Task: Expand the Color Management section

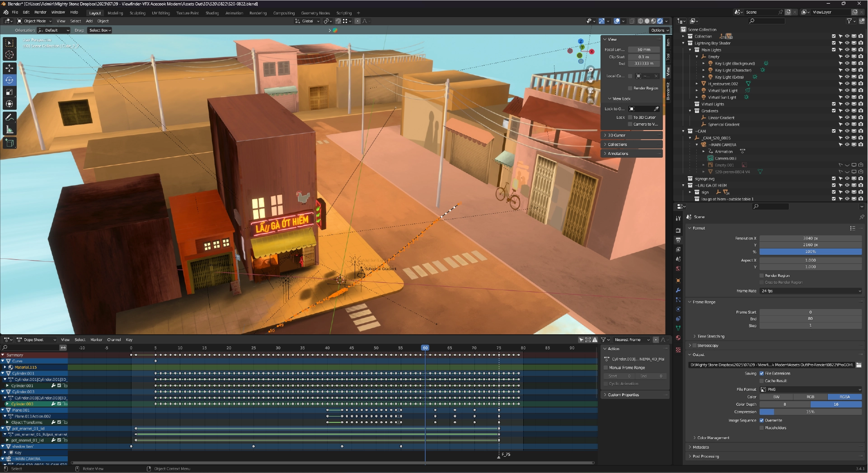Action: click(713, 438)
